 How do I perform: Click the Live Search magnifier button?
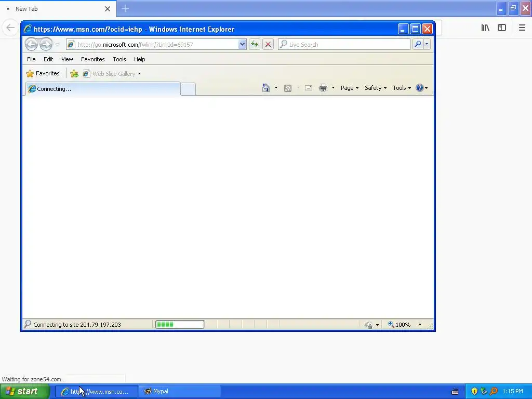pyautogui.click(x=418, y=45)
